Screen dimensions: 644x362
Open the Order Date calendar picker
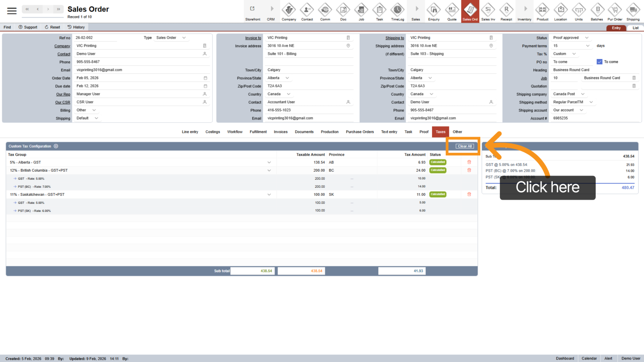coord(205,78)
